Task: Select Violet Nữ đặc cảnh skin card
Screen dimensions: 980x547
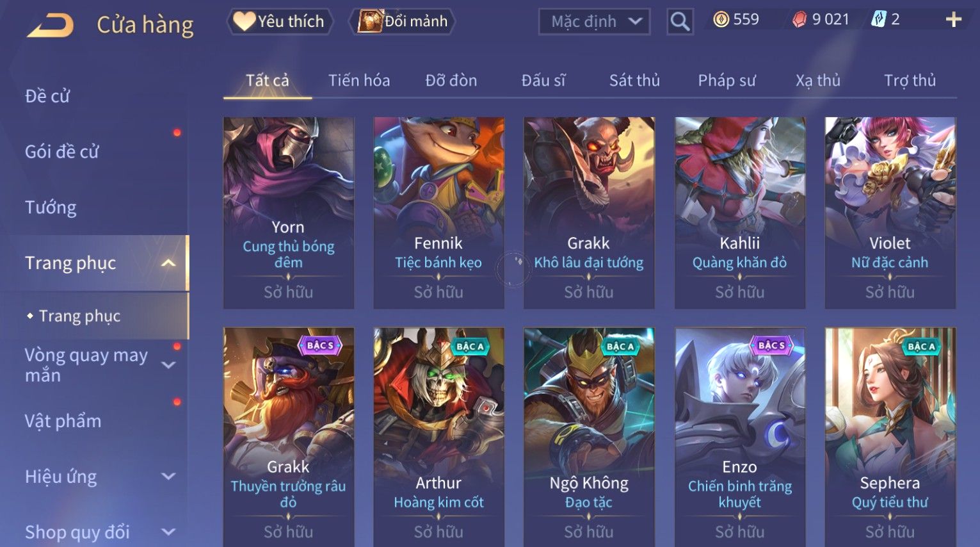Action: point(890,213)
